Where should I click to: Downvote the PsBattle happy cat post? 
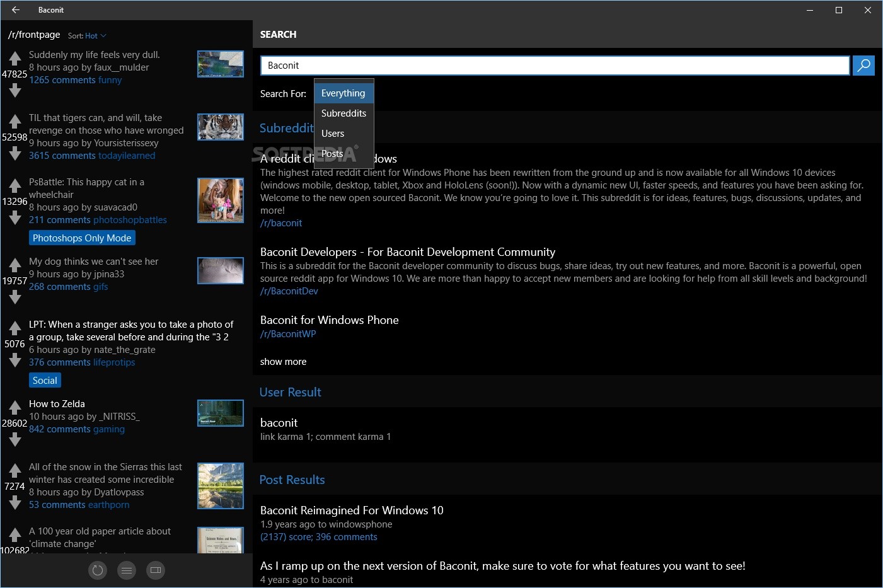15,218
